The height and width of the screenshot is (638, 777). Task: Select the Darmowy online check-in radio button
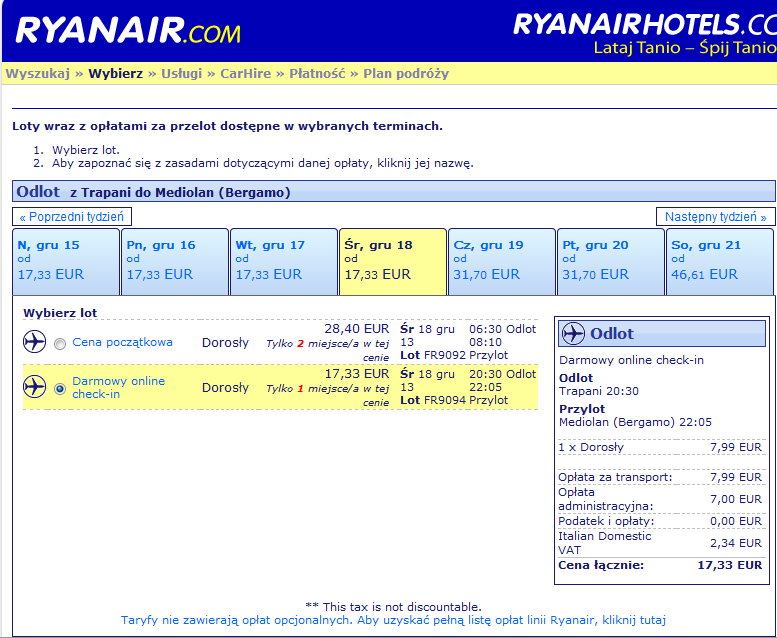click(x=60, y=389)
